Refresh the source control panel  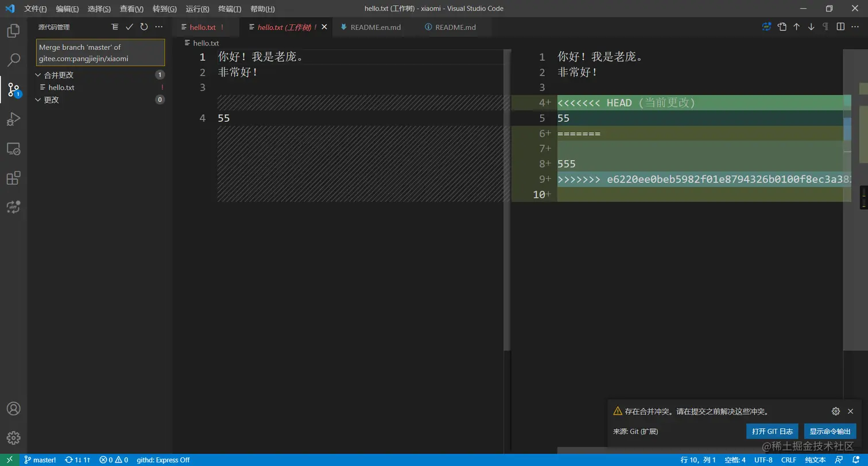click(x=144, y=27)
